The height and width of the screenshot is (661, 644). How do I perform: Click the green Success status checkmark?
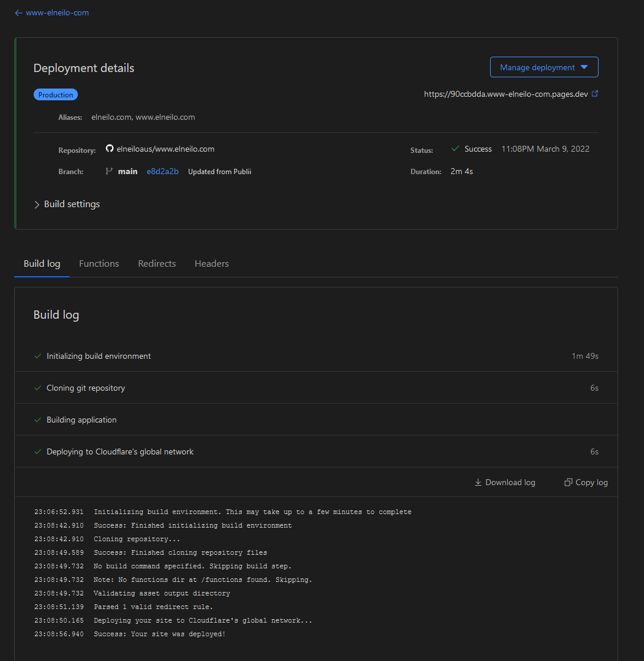(x=455, y=149)
